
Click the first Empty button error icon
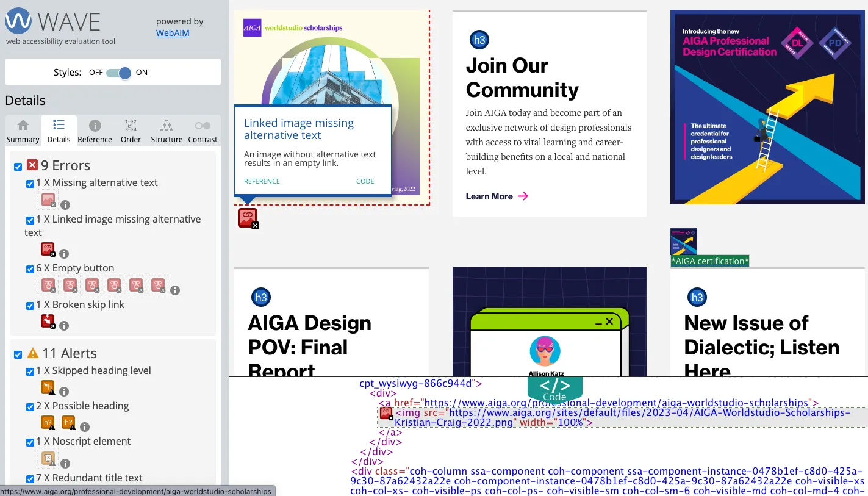click(x=48, y=284)
